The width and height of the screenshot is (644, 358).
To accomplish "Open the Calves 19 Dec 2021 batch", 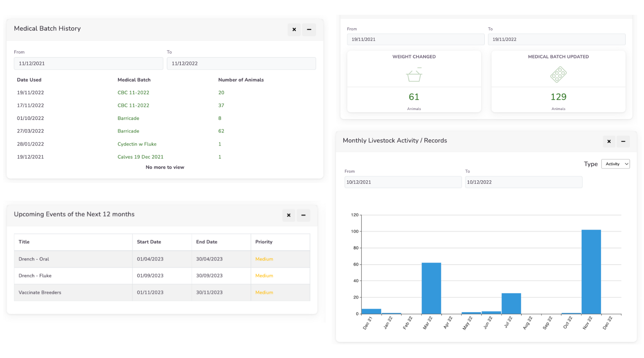I will tap(140, 157).
